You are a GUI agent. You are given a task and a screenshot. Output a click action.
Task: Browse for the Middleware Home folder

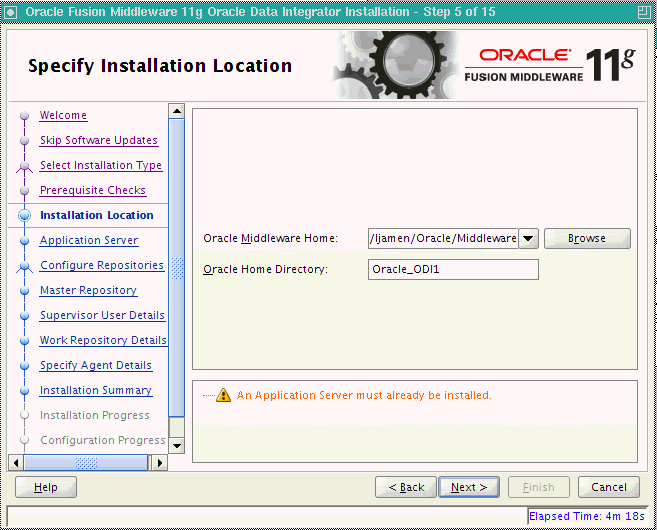[x=587, y=238]
